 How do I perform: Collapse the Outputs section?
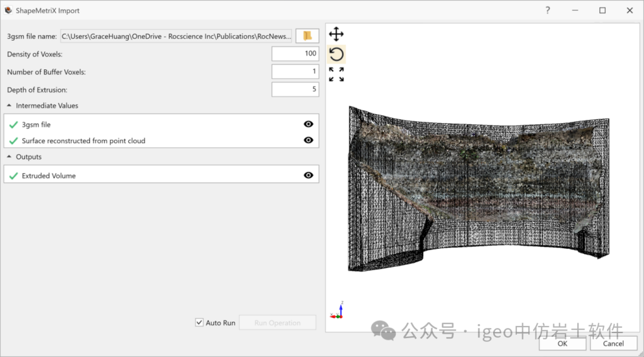pyautogui.click(x=10, y=157)
